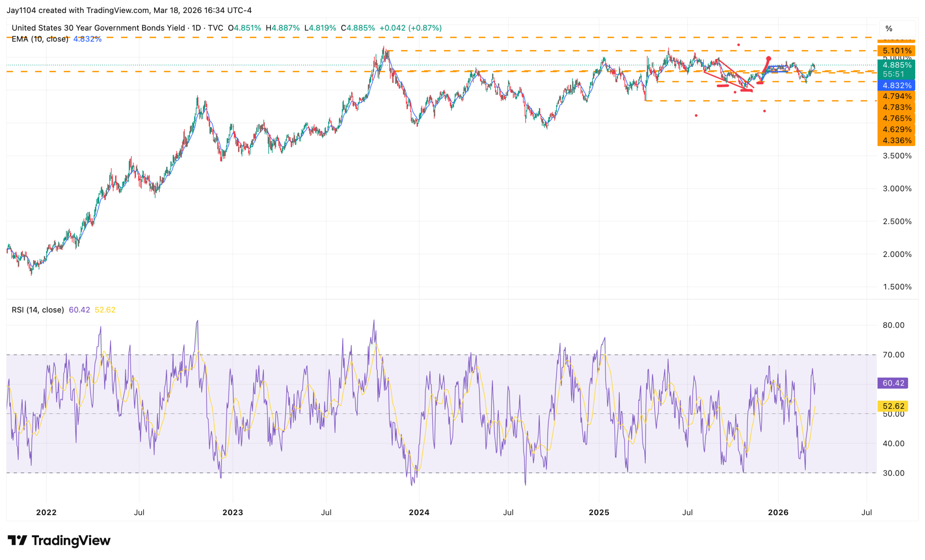Click the 2024 label on time axis
925x560 pixels.
[x=419, y=512]
